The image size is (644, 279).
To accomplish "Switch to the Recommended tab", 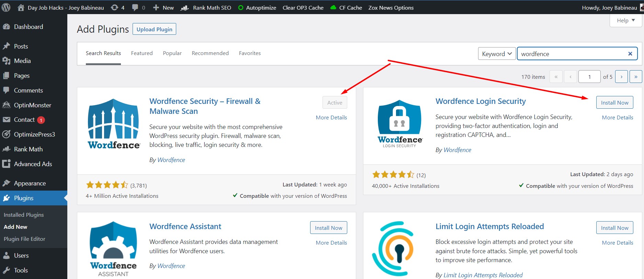I will [210, 53].
